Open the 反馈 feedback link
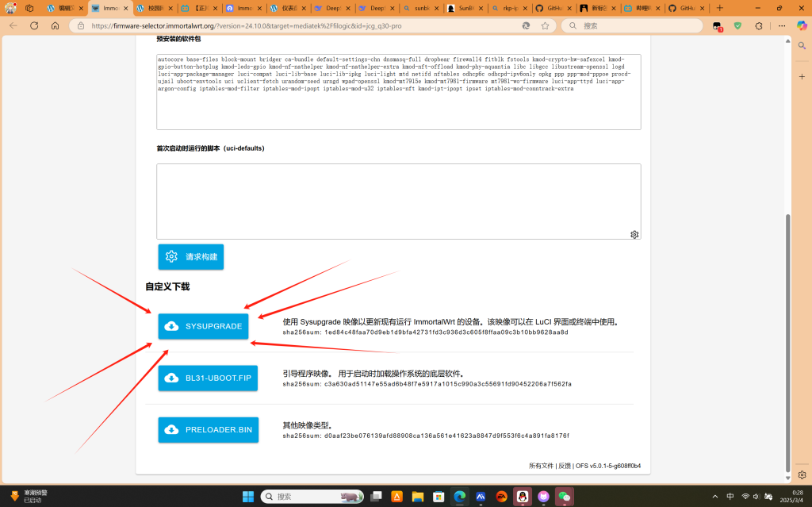 click(x=564, y=466)
